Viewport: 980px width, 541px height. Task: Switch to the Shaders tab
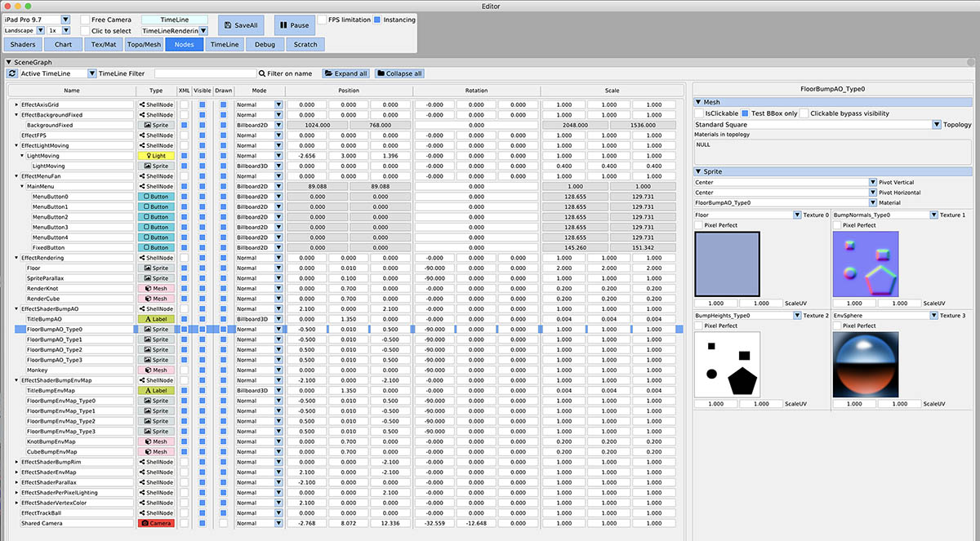21,44
